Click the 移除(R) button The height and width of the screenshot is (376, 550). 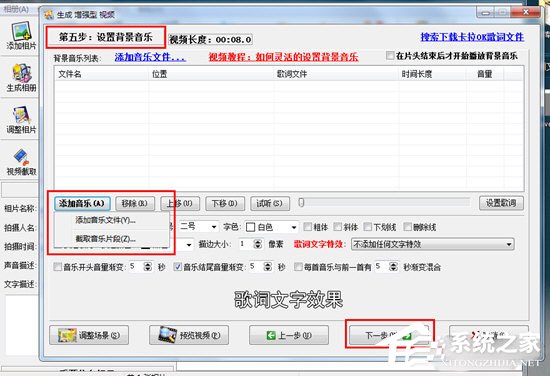135,203
